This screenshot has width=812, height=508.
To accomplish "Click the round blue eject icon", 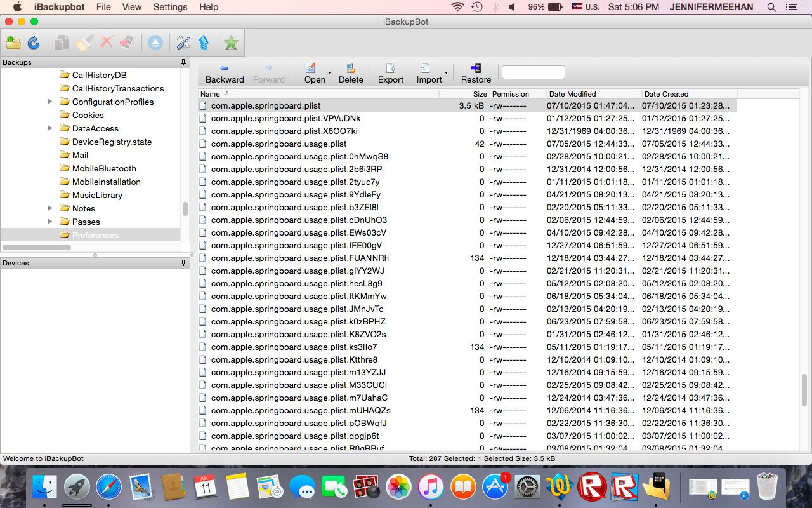I will tap(155, 43).
